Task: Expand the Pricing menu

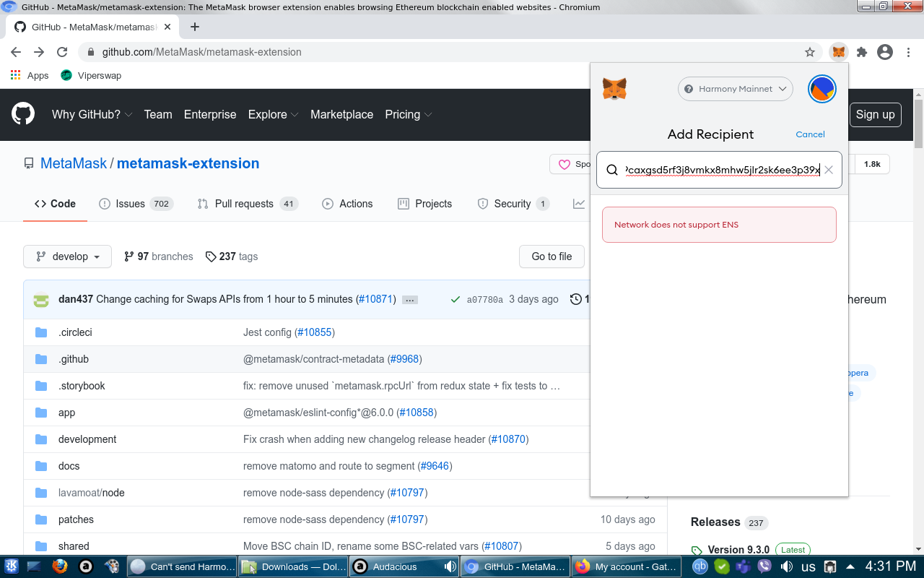Action: [408, 114]
